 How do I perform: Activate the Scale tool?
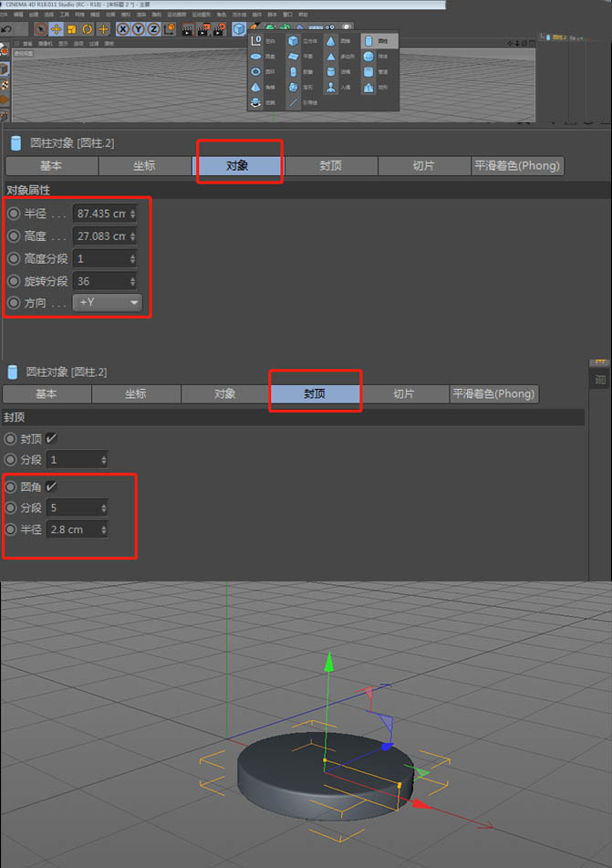coord(71,29)
